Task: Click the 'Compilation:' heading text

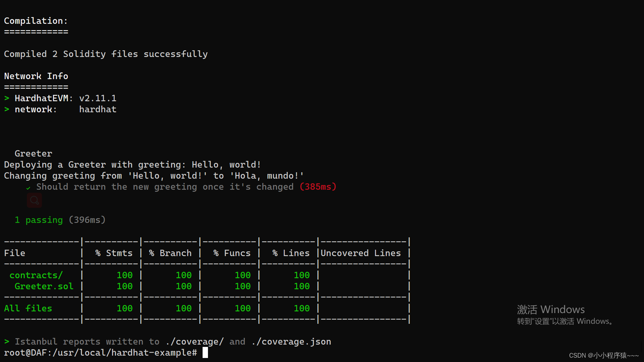Action: pos(36,21)
